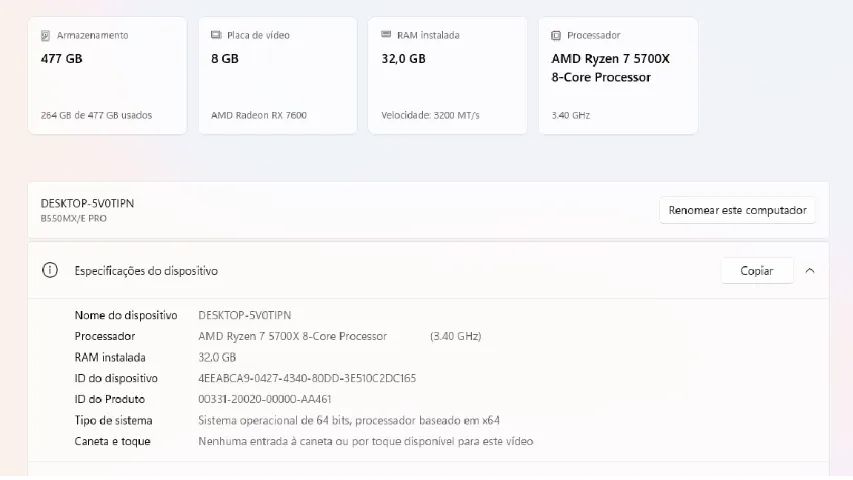This screenshot has height=480, width=853.
Task: Click the DESKTOP-5V0TIPN computer name header
Action: pyautogui.click(x=87, y=203)
